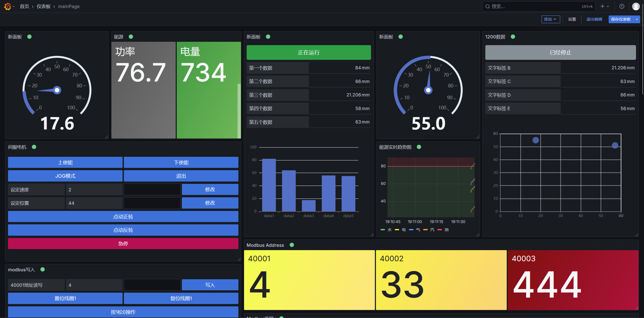644x318 pixels.
Task: Click the Grafana logo icon
Action: [x=7, y=6]
